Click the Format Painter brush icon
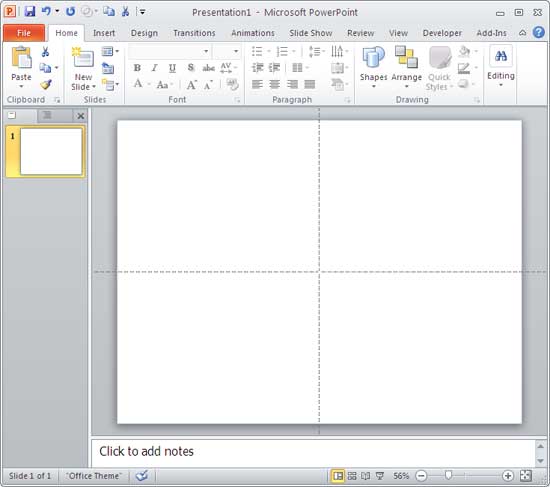Screen dimensions: 550x487 point(46,85)
